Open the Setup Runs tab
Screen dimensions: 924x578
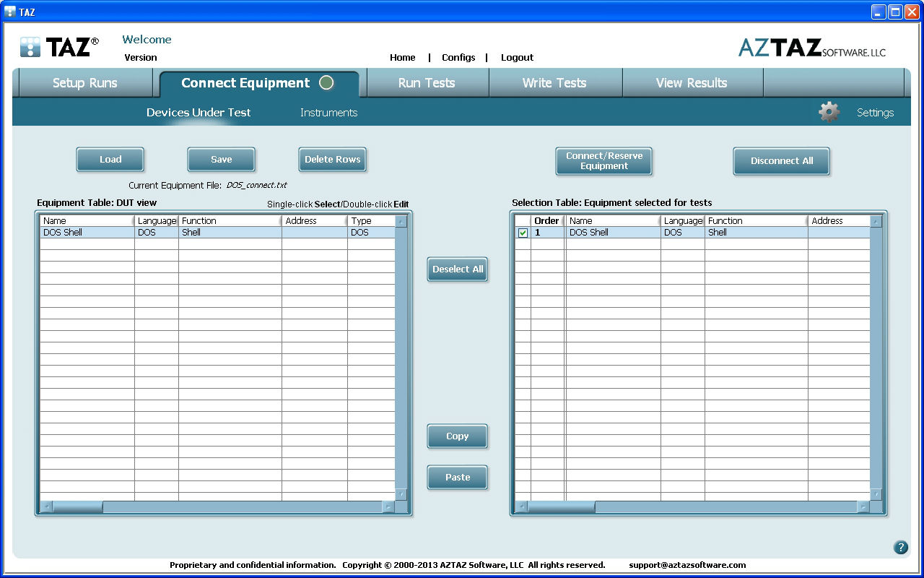pyautogui.click(x=84, y=83)
